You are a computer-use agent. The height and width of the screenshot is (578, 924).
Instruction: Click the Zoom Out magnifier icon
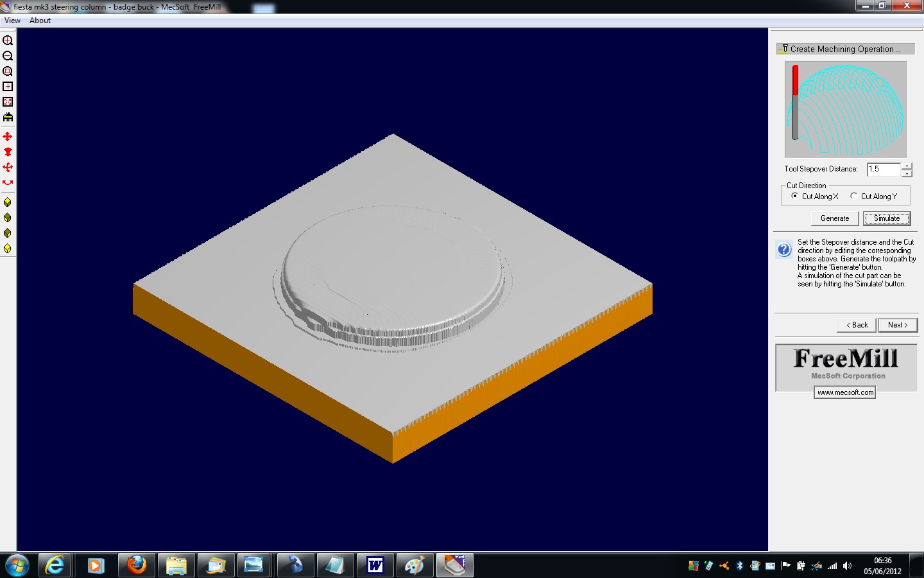coord(8,56)
